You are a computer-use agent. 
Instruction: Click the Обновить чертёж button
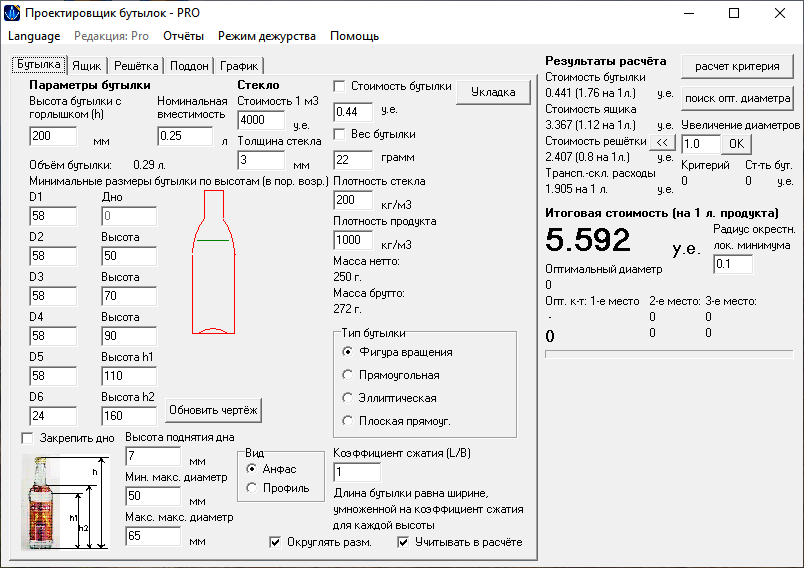pos(213,410)
